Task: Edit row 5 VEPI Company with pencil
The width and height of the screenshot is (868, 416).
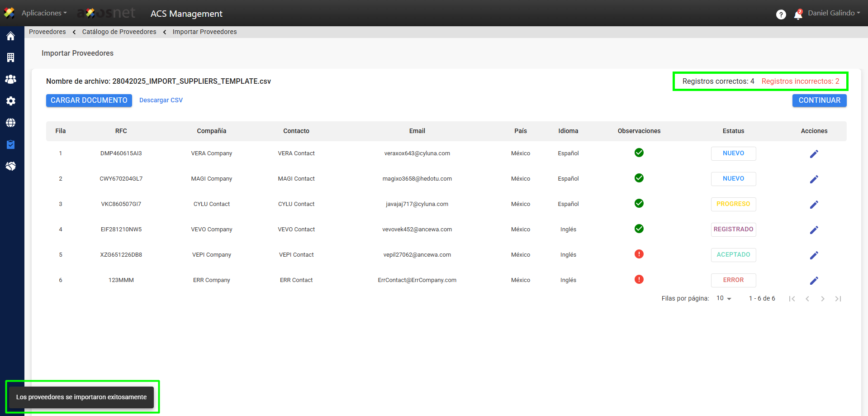Action: 814,255
